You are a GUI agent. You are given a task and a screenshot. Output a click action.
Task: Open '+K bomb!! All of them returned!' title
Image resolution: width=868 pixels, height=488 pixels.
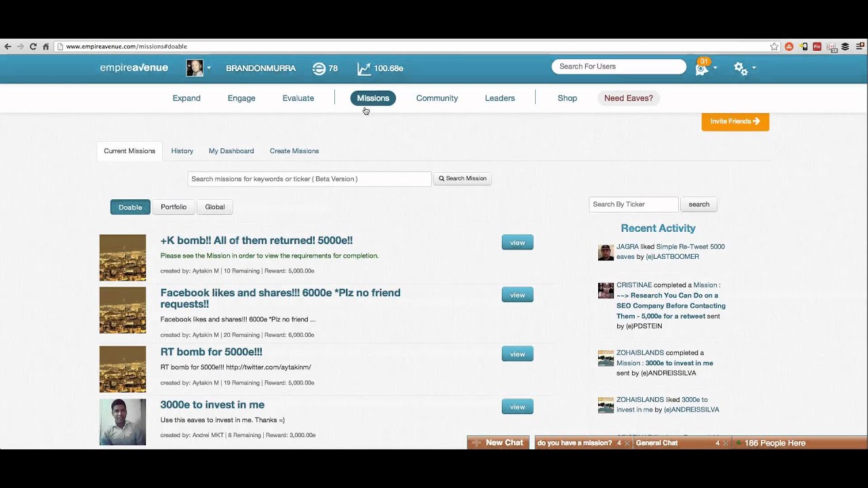[x=256, y=241]
